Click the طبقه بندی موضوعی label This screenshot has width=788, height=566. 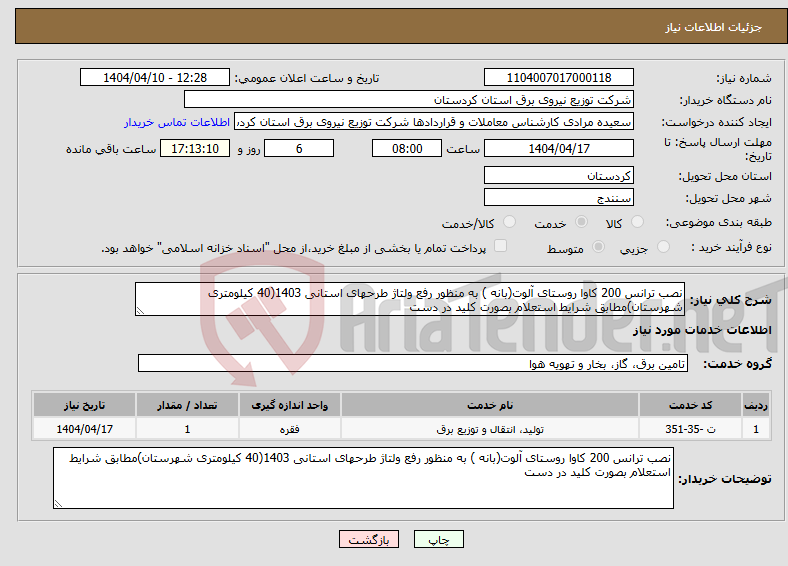click(x=719, y=222)
